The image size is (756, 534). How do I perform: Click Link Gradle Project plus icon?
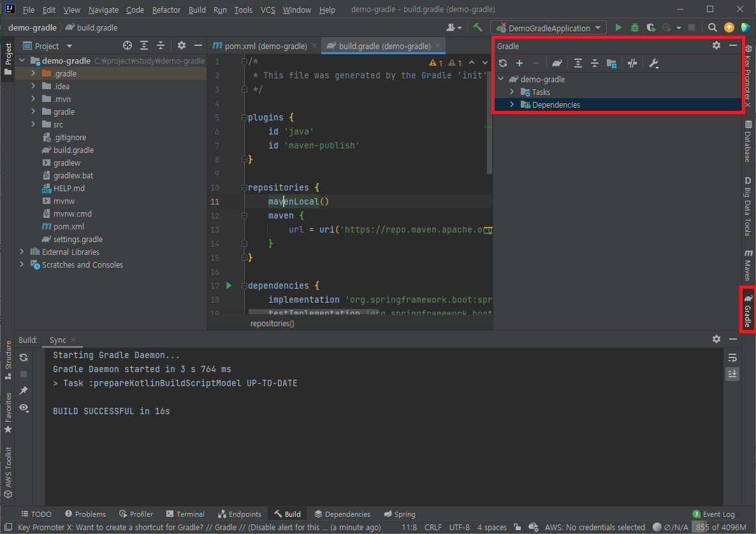tap(520, 63)
